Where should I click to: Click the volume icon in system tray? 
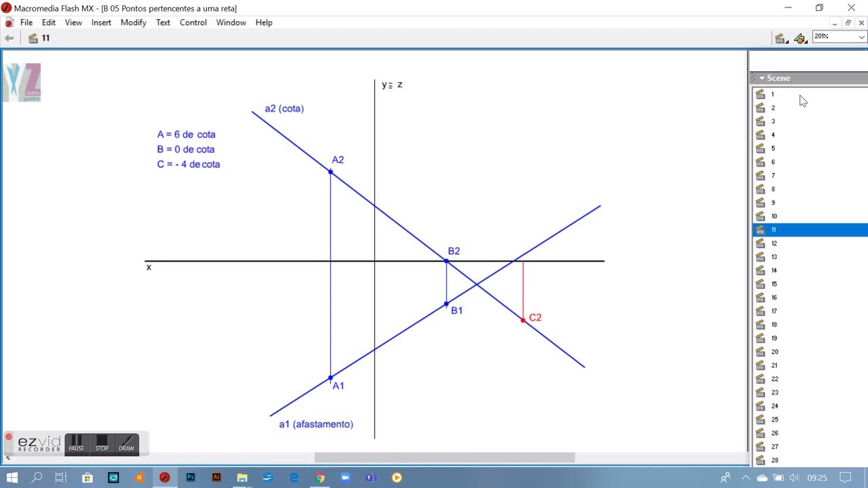[x=794, y=478]
